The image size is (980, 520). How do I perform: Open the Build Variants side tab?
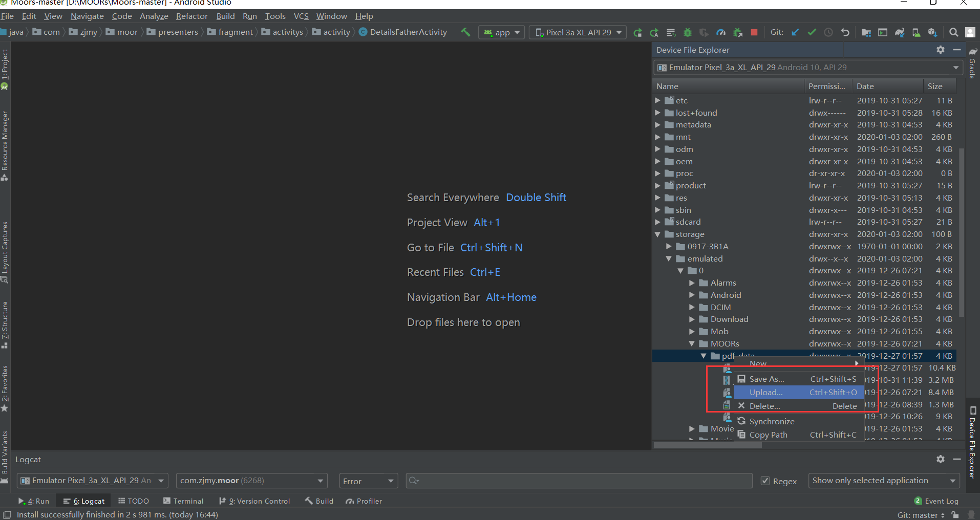(x=5, y=457)
